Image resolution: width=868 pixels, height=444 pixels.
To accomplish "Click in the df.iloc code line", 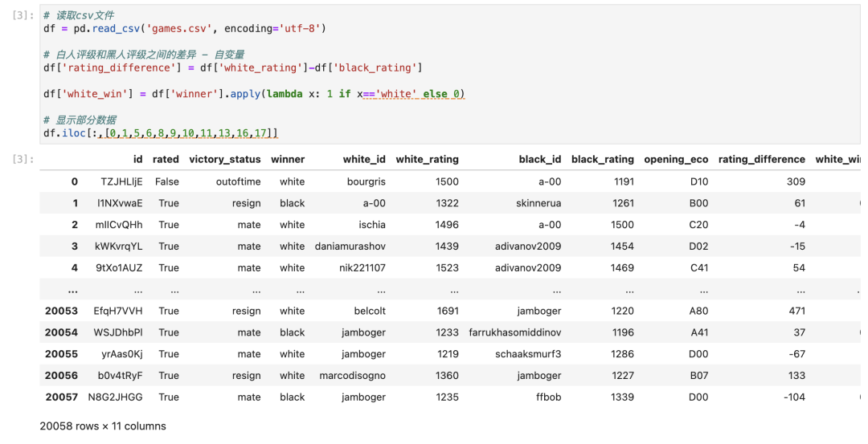I will click(x=161, y=133).
